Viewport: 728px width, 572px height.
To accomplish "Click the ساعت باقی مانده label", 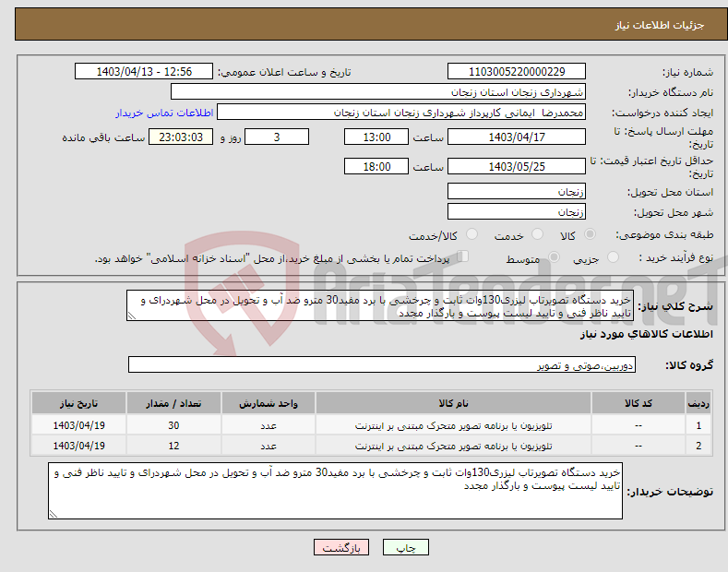I will (x=103, y=137).
